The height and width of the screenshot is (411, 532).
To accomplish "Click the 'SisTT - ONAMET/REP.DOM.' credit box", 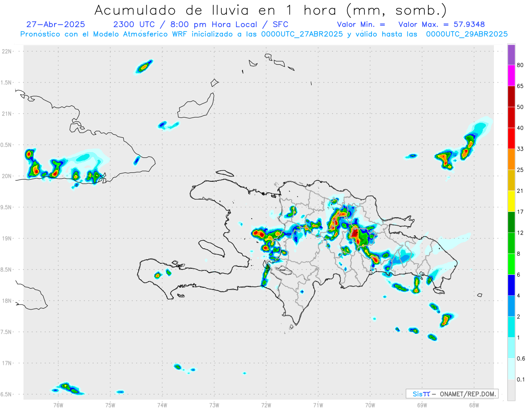I will 452,394.
